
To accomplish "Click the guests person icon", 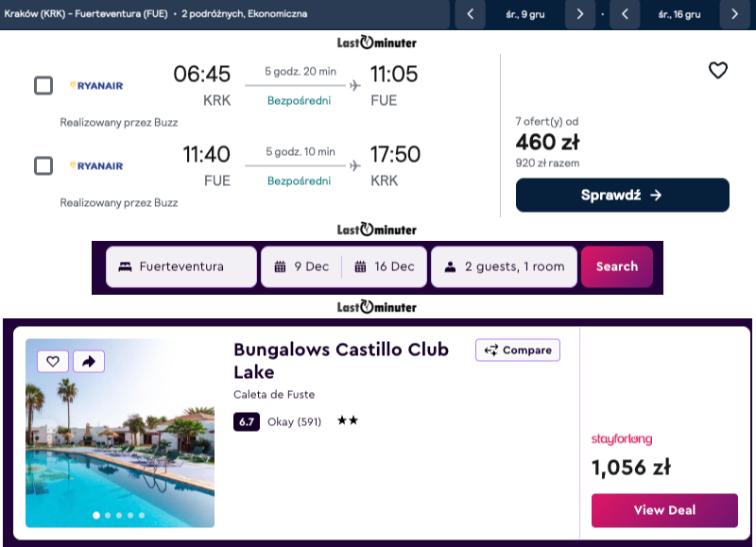I will tap(450, 266).
